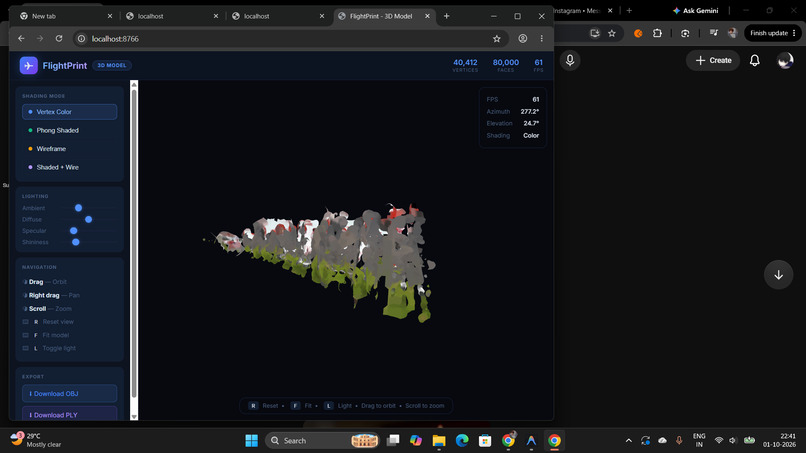This screenshot has height=453, width=806.
Task: Switch to the first localhost tab
Action: click(x=172, y=16)
